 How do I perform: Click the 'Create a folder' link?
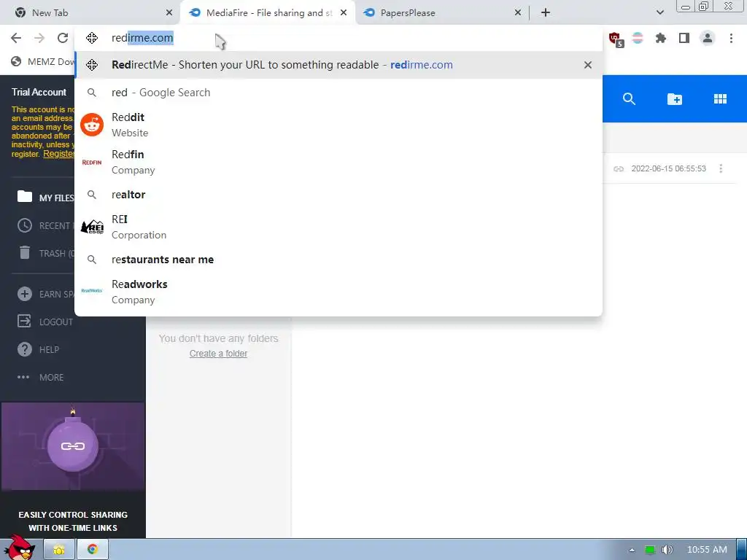218,354
